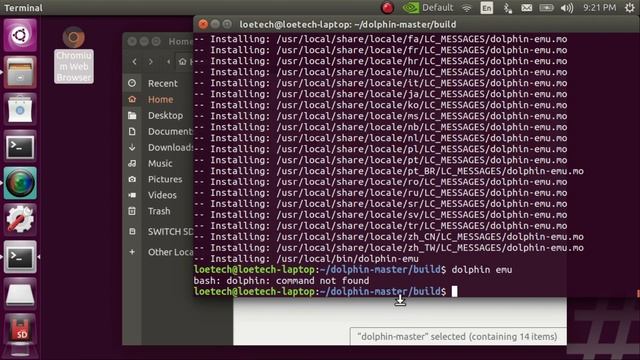Select Recent in the Files sidebar
This screenshot has width=640, height=360.
click(x=158, y=83)
